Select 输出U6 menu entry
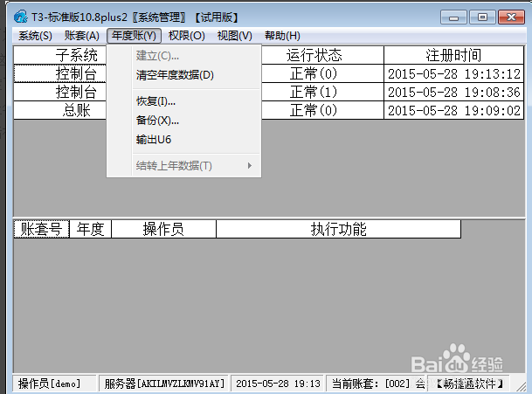This screenshot has height=394, width=532. point(154,139)
